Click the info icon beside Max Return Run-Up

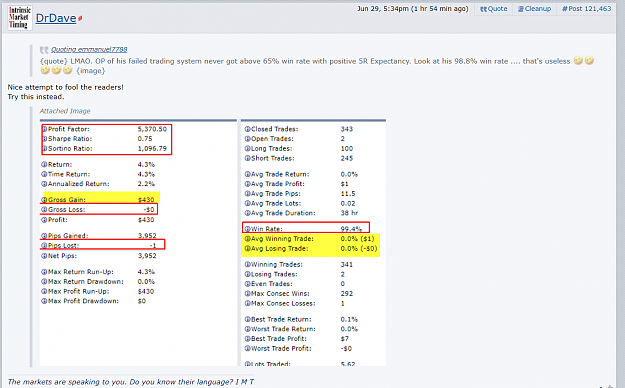(44, 272)
